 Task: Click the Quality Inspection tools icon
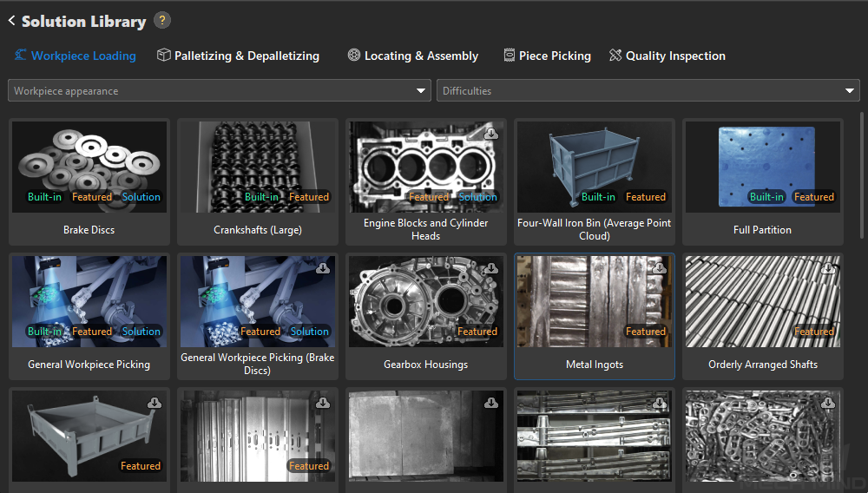(x=615, y=56)
